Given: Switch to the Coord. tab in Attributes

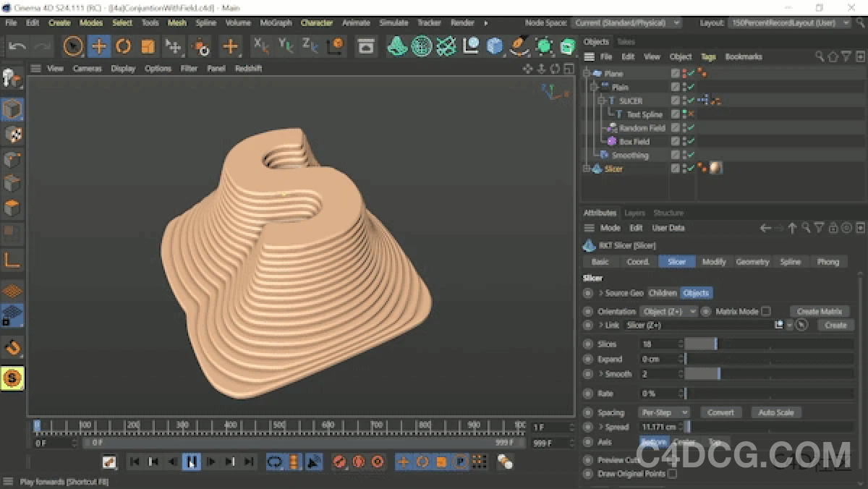Looking at the screenshot, I should (x=637, y=262).
